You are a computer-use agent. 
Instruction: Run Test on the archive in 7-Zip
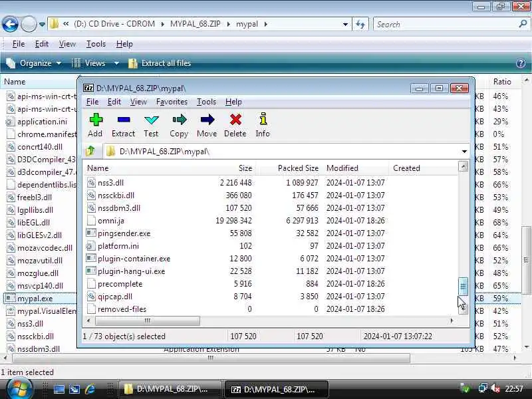(x=151, y=125)
